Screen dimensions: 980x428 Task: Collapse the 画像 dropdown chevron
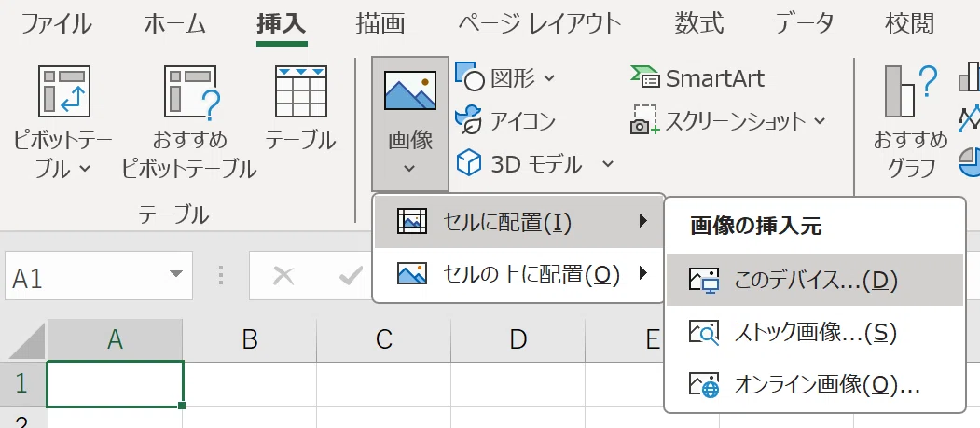[410, 168]
